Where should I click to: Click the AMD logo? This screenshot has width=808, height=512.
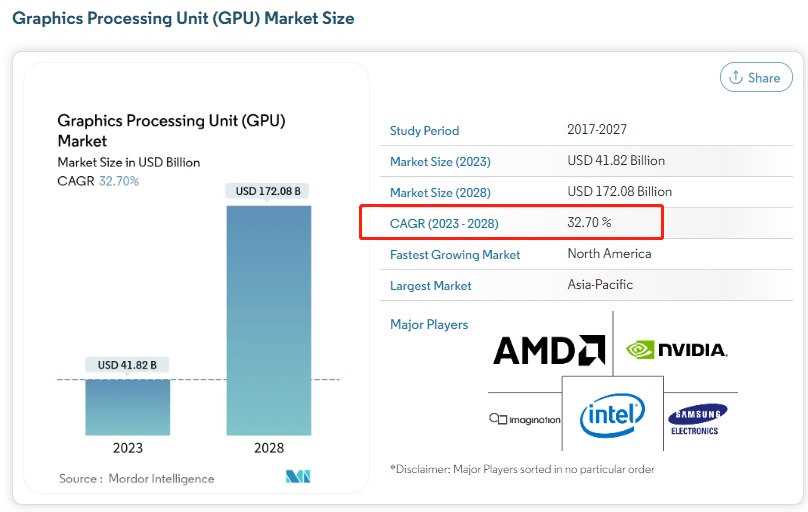click(x=549, y=350)
